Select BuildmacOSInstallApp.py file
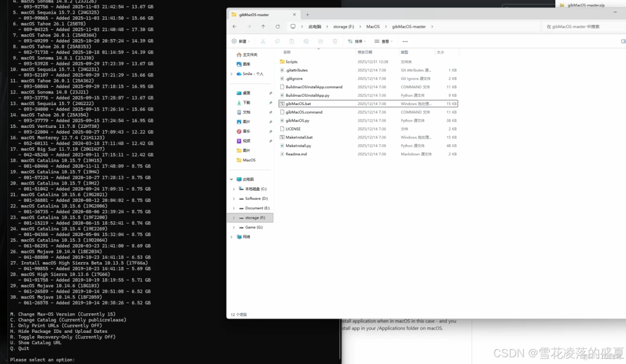The height and width of the screenshot is (364, 626). pos(368,96)
